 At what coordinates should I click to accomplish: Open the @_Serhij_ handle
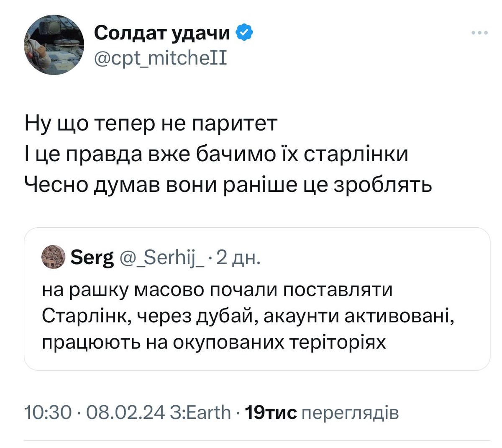click(x=162, y=258)
